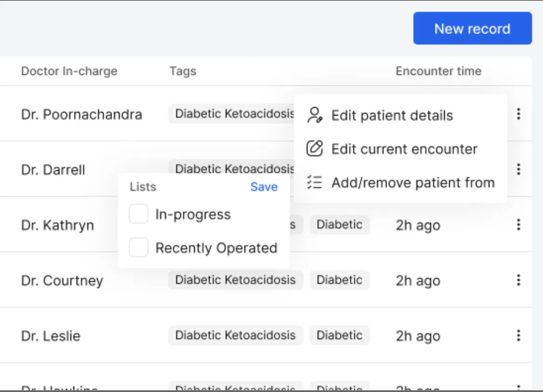Click the Encounter time column header

[439, 71]
